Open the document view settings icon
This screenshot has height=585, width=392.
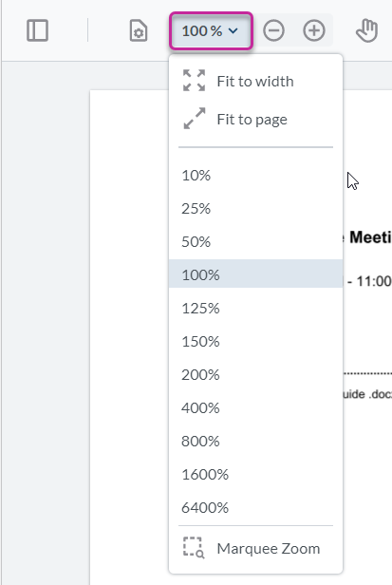click(139, 30)
